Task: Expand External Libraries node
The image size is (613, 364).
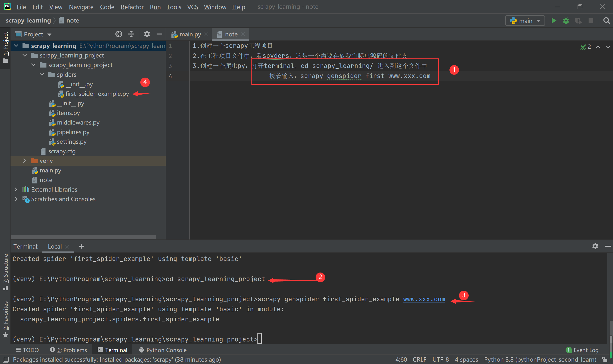Action: tap(16, 189)
